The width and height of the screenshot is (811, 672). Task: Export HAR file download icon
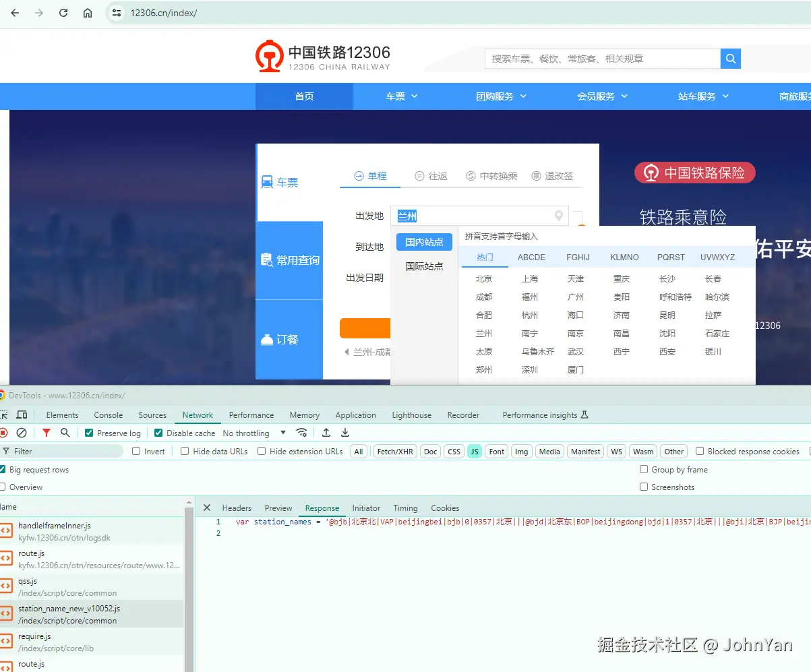coord(345,433)
